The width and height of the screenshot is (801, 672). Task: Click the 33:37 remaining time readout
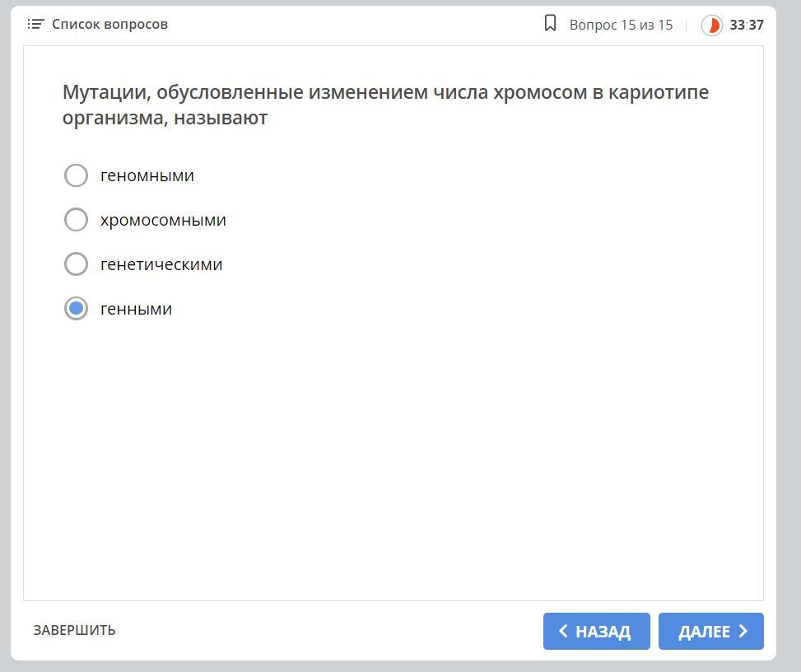747,26
